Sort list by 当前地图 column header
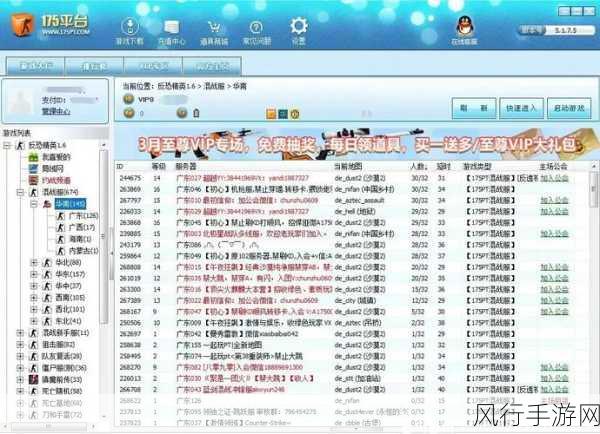600x434 pixels. coord(348,166)
